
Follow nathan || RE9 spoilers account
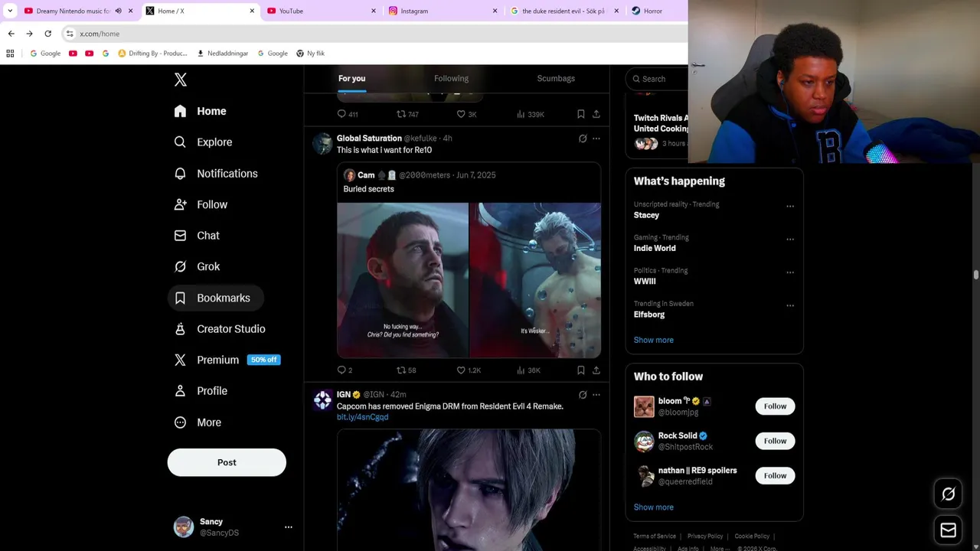tap(775, 475)
